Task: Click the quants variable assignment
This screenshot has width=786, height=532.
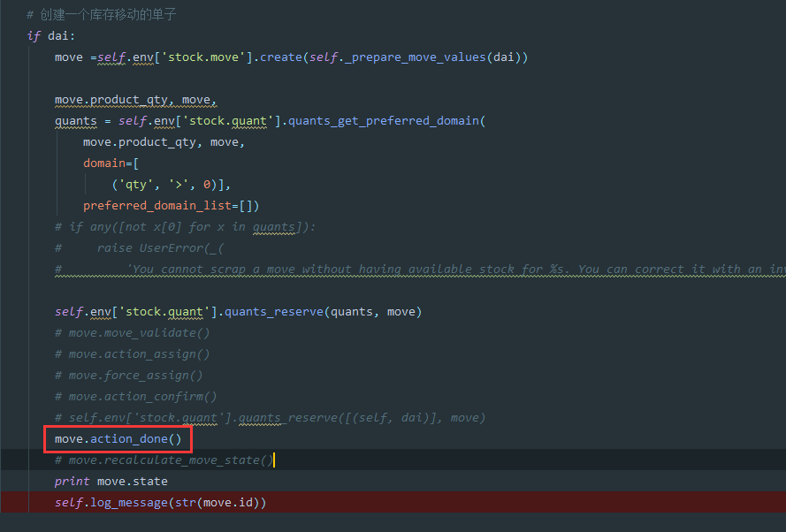Action: click(76, 121)
